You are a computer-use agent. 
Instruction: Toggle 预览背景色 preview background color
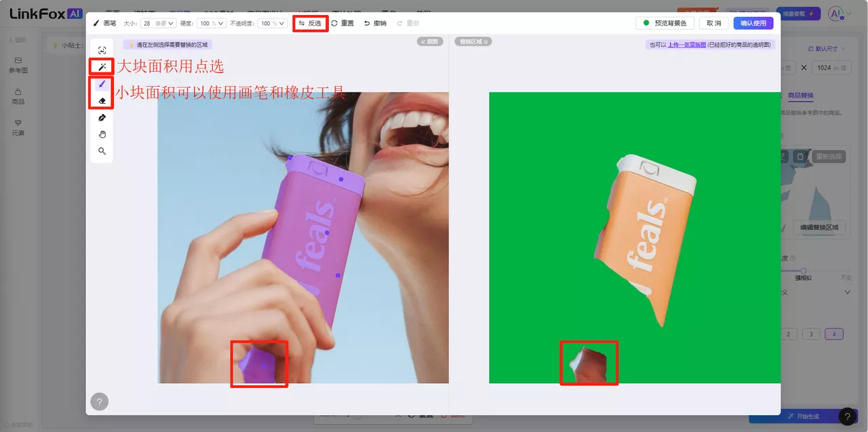[665, 23]
